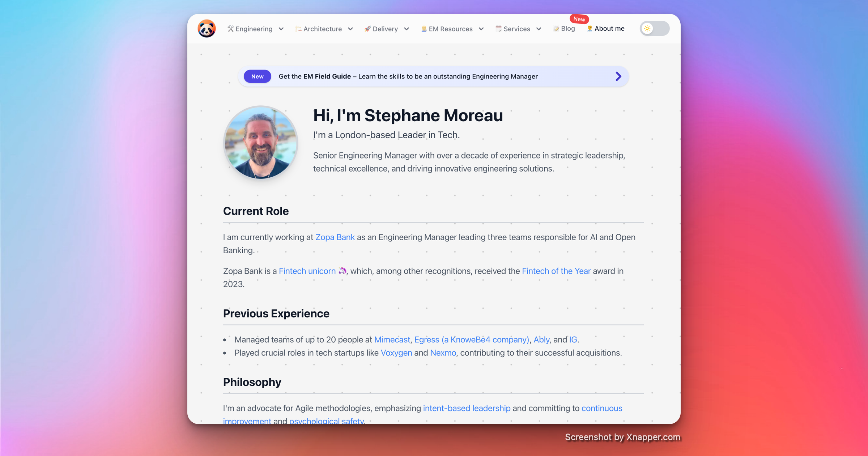The height and width of the screenshot is (456, 868).
Task: Follow the intent-based leadership link
Action: coord(467,408)
